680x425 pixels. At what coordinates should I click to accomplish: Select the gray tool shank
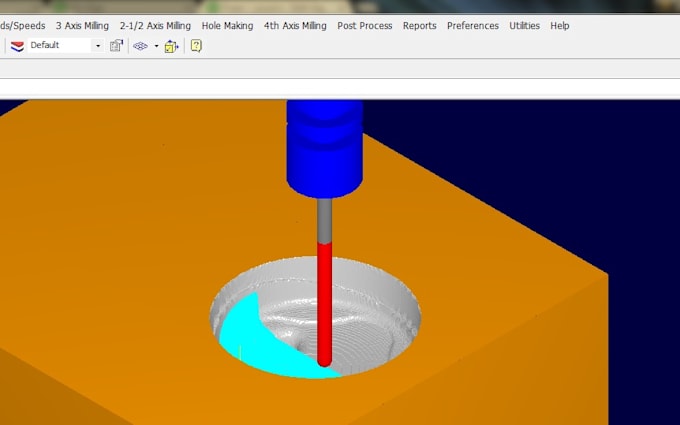pyautogui.click(x=325, y=220)
